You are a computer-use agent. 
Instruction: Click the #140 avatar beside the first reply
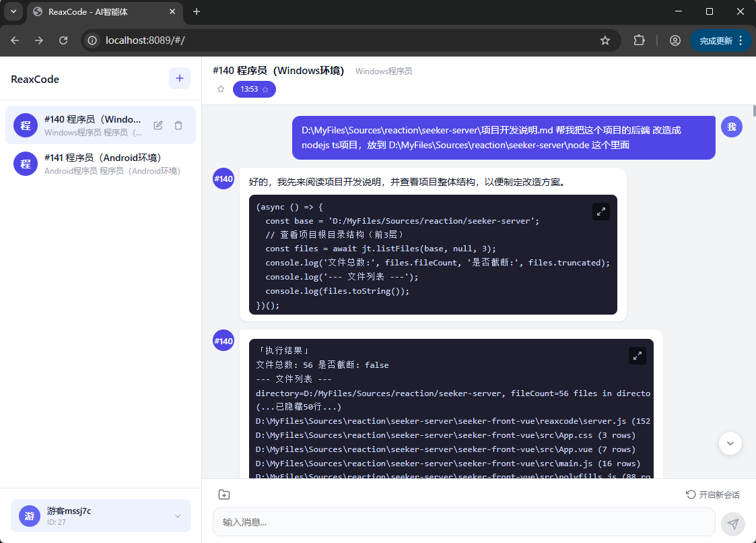coord(224,179)
